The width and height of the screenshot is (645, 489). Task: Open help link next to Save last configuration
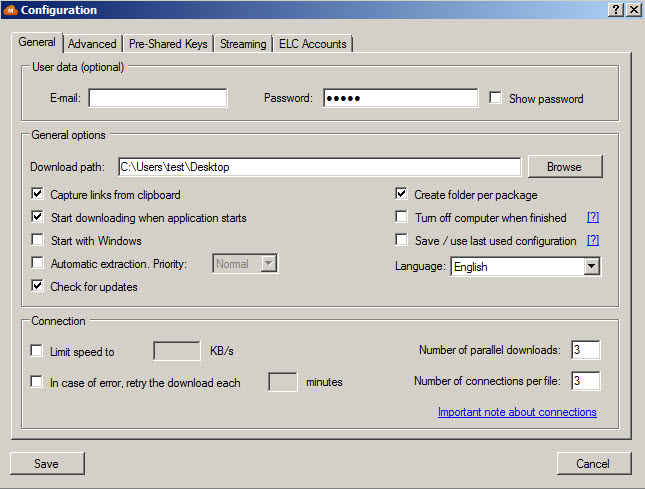coord(593,240)
